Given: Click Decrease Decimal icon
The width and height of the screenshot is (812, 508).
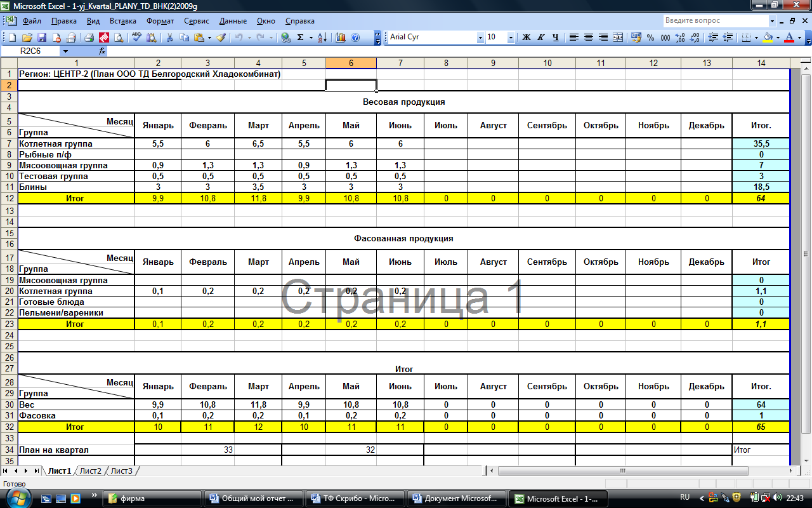Looking at the screenshot, I should (x=695, y=37).
